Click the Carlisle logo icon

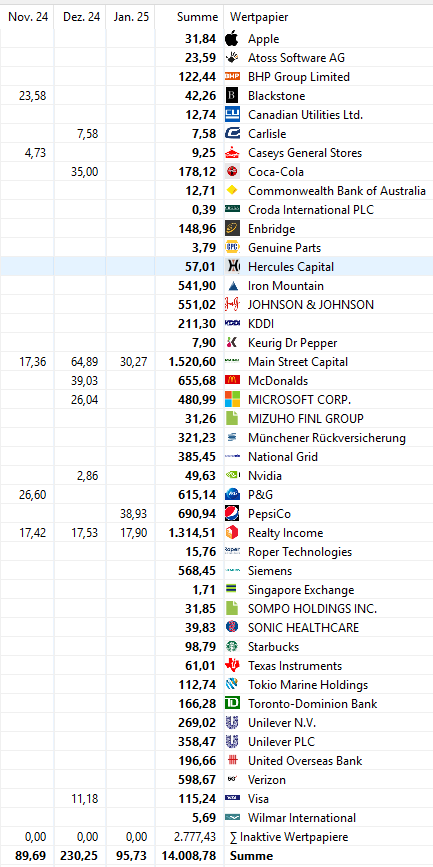click(232, 134)
